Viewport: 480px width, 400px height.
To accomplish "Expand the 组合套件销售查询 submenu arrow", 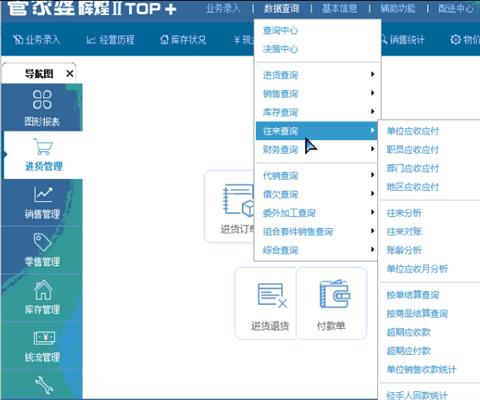I will [373, 231].
